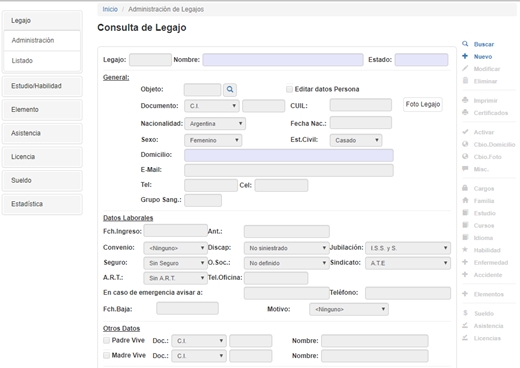Click the Licencias check icon

pyautogui.click(x=465, y=338)
